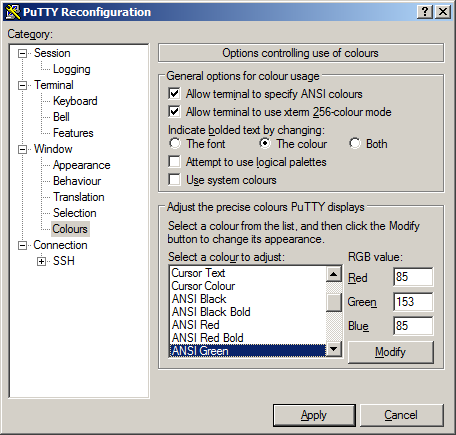Image resolution: width=456 pixels, height=435 pixels.
Task: Click the colour list scroll down arrow
Action: point(334,349)
